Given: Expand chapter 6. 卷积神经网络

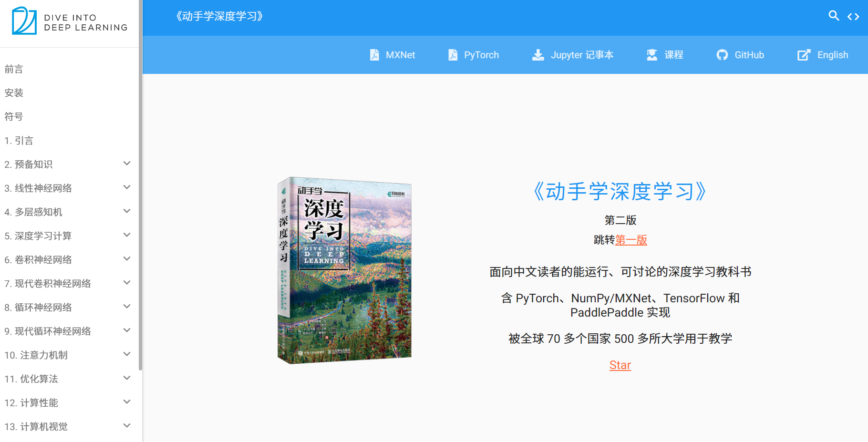Looking at the screenshot, I should point(126,259).
